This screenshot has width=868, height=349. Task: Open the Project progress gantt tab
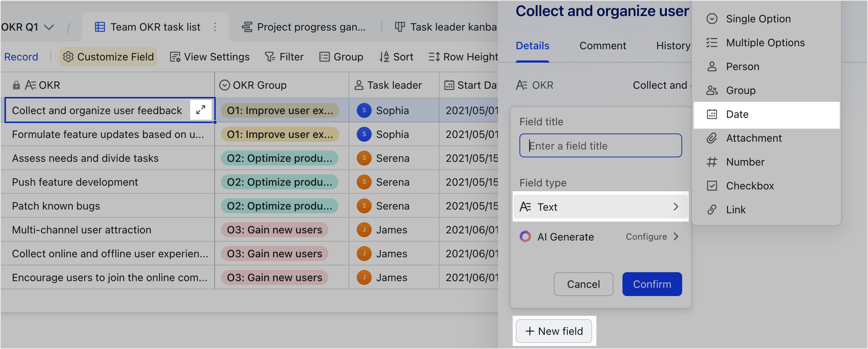(x=304, y=27)
